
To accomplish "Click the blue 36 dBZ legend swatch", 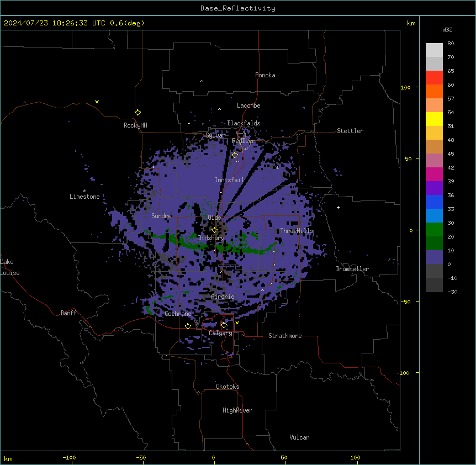I will pos(434,202).
